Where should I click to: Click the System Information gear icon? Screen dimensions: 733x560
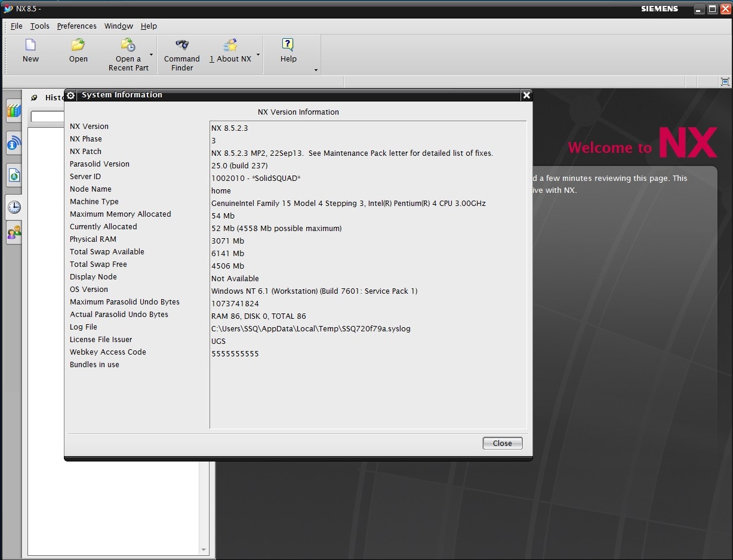[70, 95]
